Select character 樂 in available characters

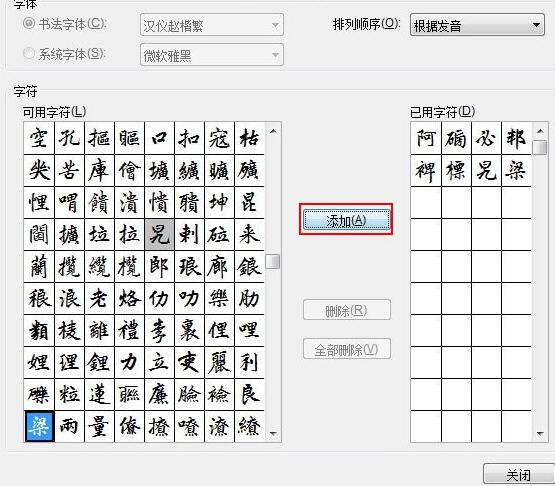coord(219,298)
